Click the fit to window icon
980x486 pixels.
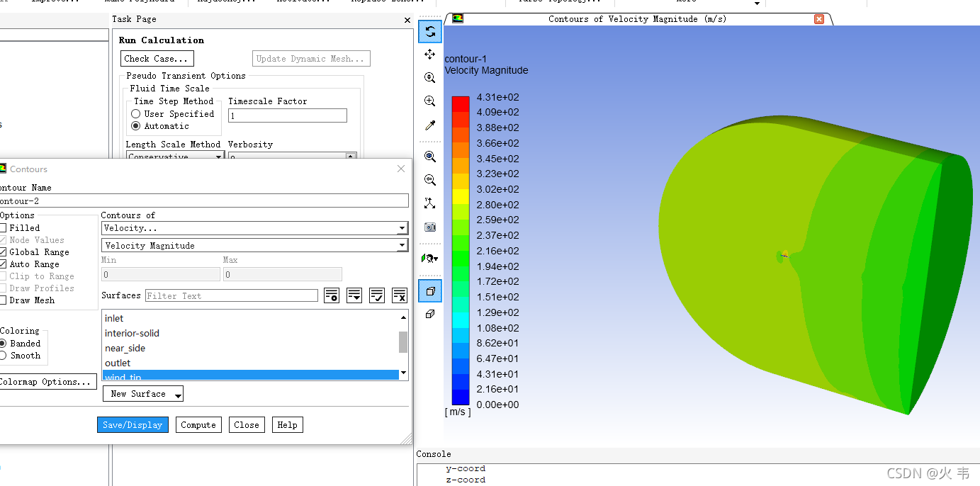(x=429, y=203)
